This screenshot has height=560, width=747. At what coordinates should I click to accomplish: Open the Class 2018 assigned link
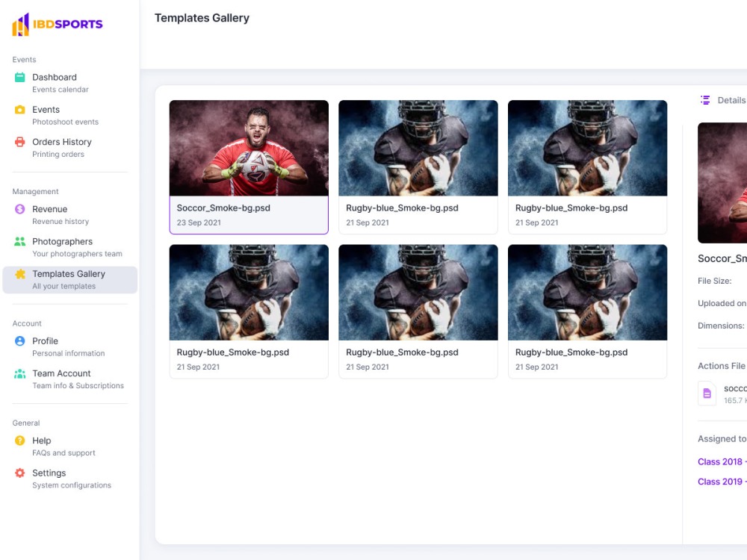point(722,462)
